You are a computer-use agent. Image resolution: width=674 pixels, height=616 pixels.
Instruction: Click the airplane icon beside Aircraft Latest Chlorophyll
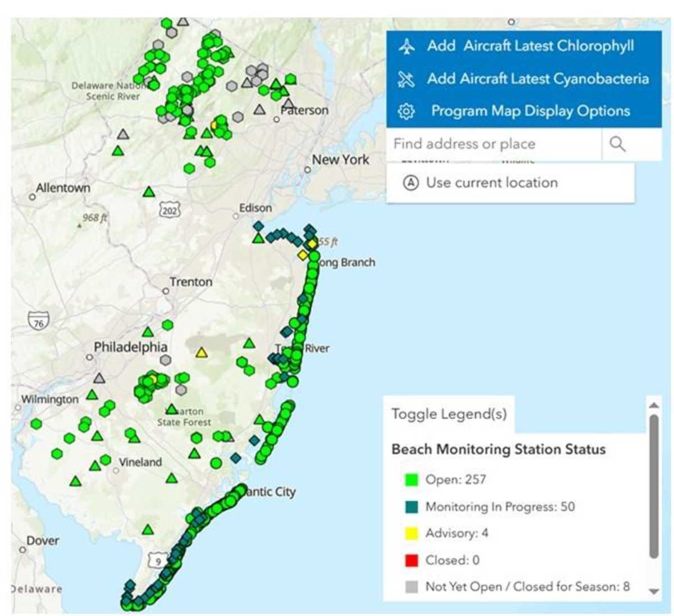(x=406, y=47)
